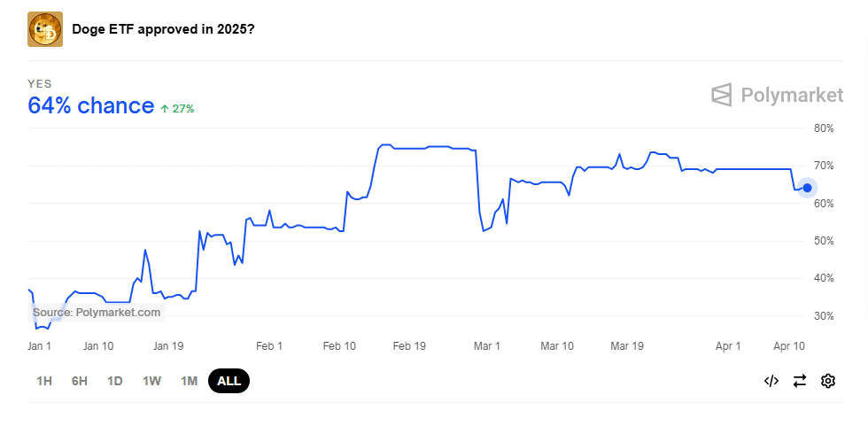Select the ALL time range button
The image size is (868, 426).
[229, 381]
